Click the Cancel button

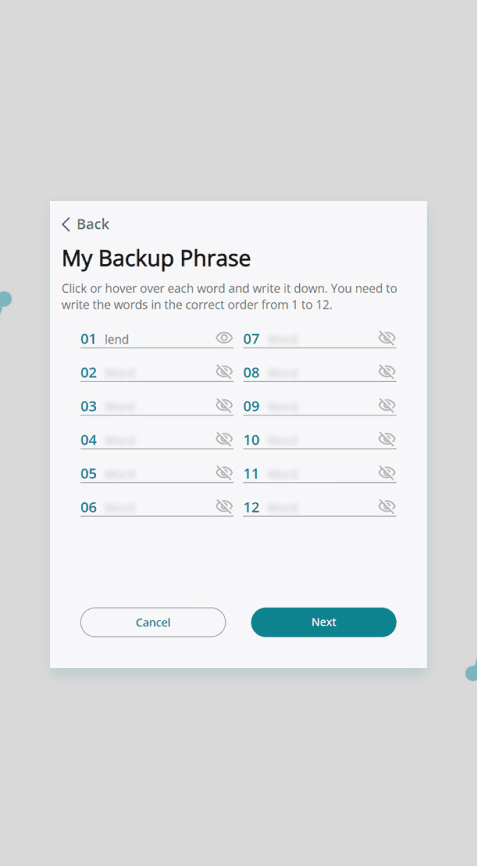point(153,622)
